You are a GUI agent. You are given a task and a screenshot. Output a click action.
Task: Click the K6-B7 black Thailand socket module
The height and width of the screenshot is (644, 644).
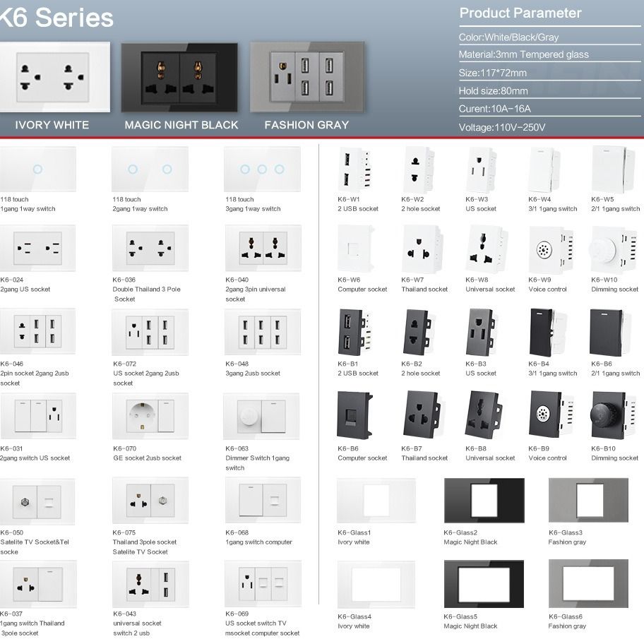click(x=419, y=415)
